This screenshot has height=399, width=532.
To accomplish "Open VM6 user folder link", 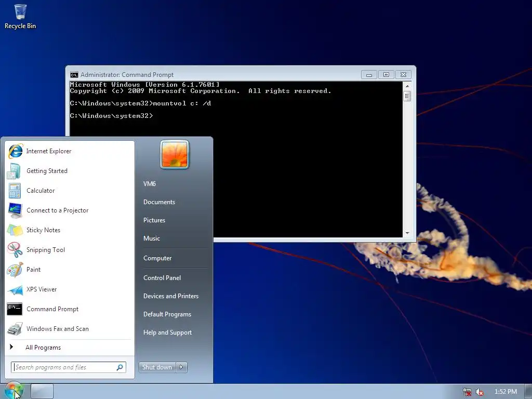I will pos(150,184).
